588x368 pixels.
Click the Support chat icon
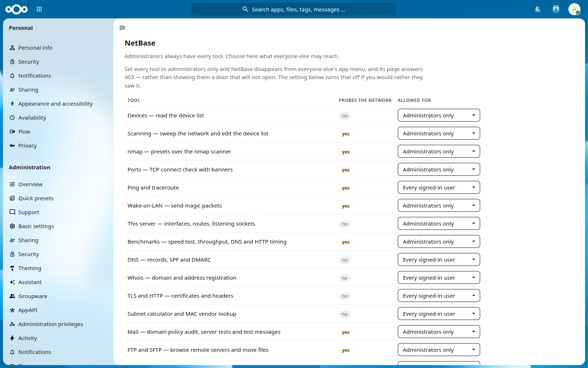(12, 212)
